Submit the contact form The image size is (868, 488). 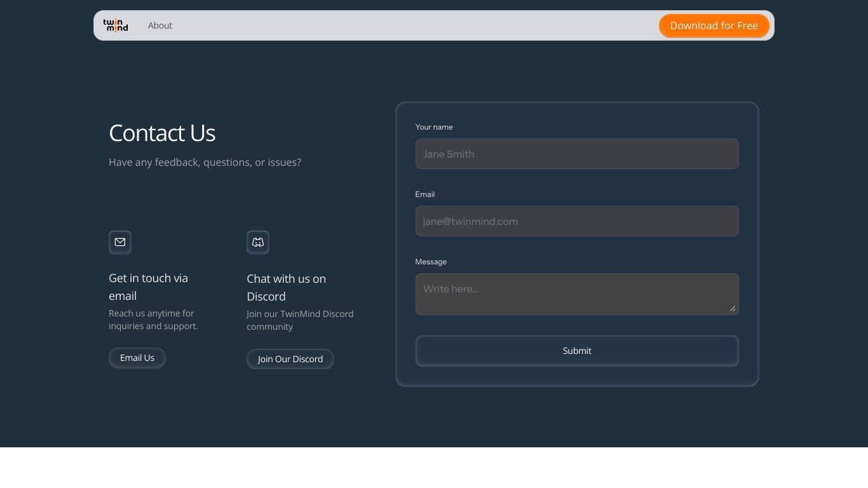tap(577, 351)
